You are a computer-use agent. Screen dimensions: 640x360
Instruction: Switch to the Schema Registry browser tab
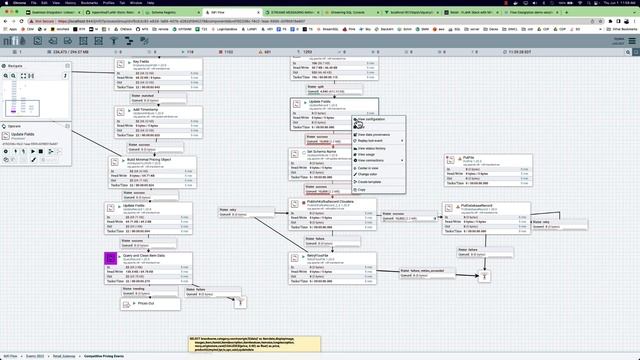(173, 13)
